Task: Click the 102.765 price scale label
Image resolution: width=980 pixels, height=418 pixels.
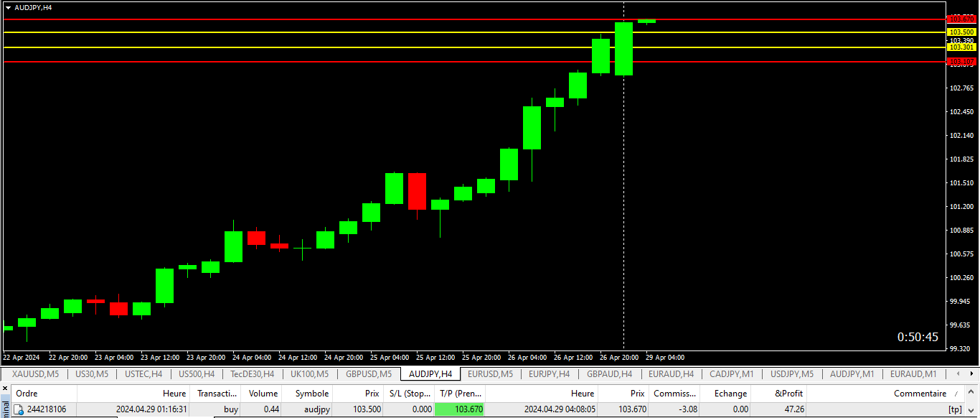Action: click(961, 88)
